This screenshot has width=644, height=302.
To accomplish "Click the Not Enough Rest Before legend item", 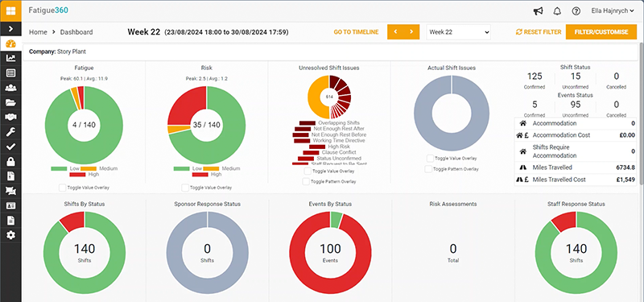I will (329, 134).
